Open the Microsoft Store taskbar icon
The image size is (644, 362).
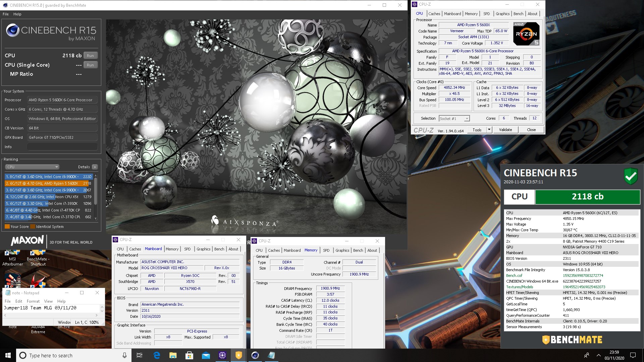[189, 355]
